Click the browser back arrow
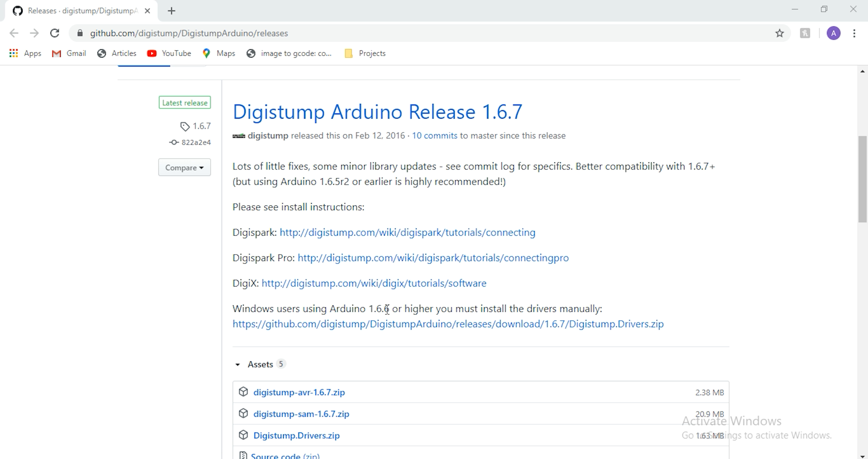 click(14, 33)
